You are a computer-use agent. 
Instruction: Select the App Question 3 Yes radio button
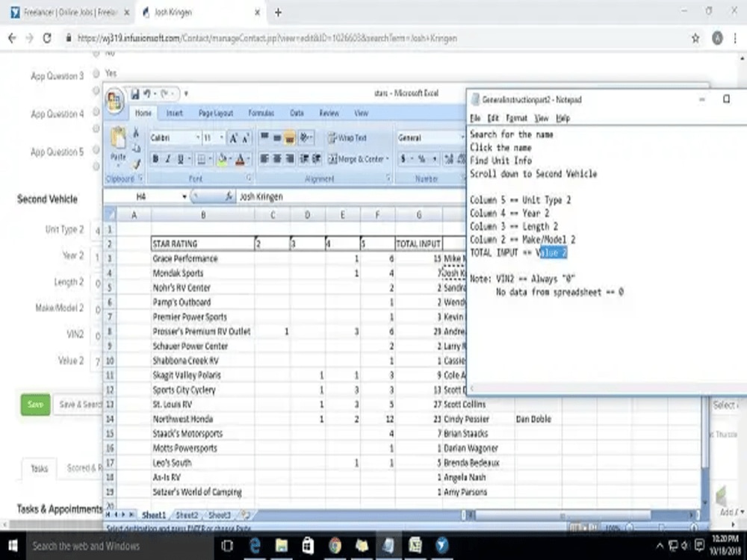point(96,73)
